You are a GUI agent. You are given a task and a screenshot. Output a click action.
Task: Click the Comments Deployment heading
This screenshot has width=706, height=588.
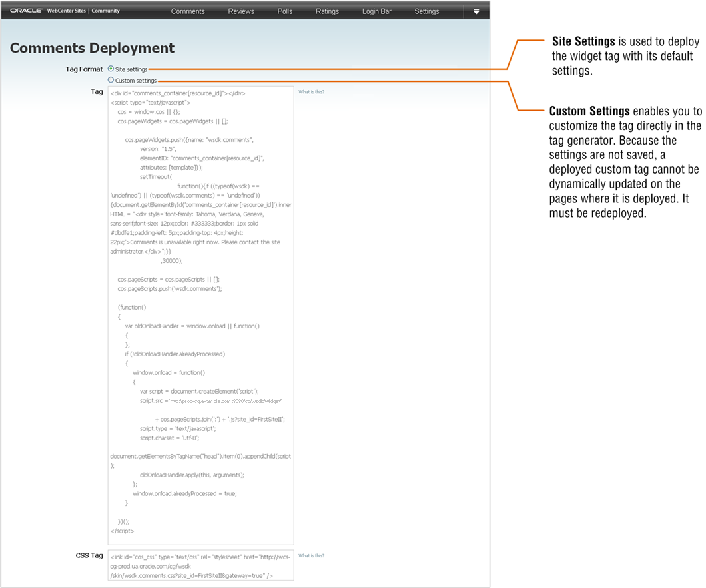click(93, 48)
